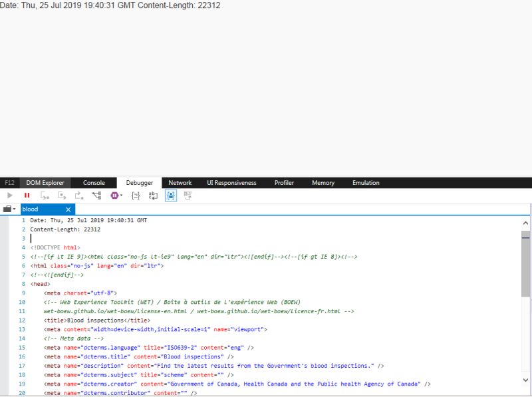Screen dimensions: 532x397
Task: Close the "blood" source tab
Action: 68,209
